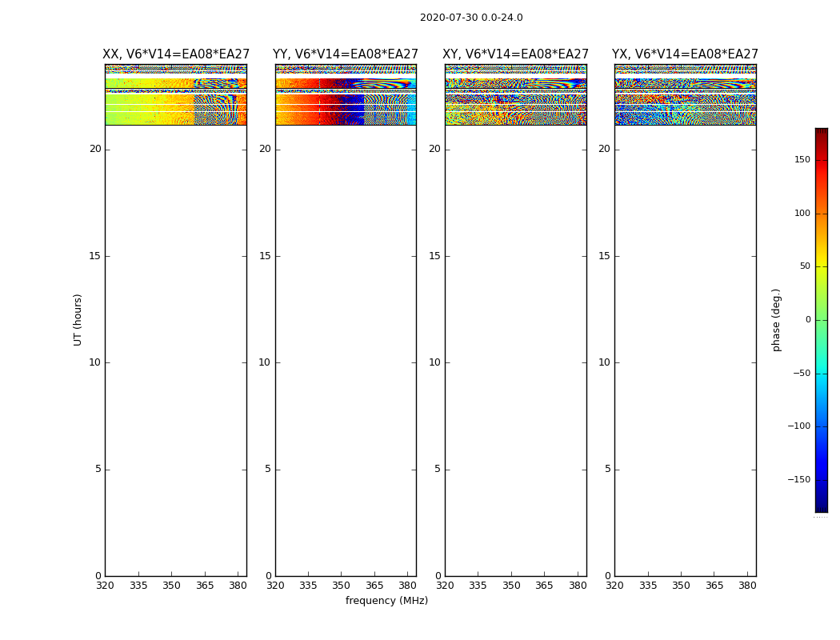Click the red-blue phase data in YY panel
The width and height of the screenshot is (840, 640).
click(346, 100)
